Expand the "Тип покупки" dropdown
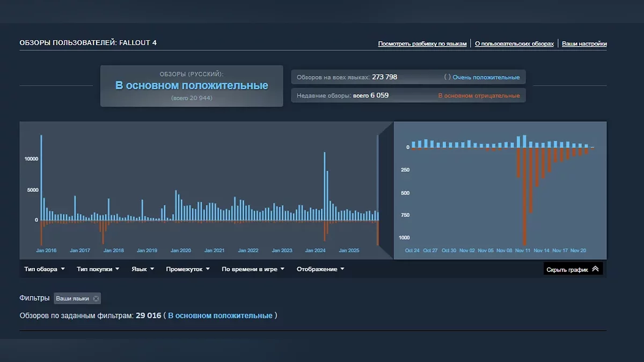This screenshot has width=644, height=362. point(98,269)
